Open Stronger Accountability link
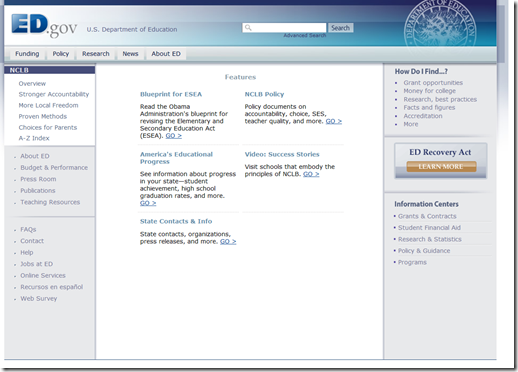The image size is (518, 372). [x=54, y=94]
